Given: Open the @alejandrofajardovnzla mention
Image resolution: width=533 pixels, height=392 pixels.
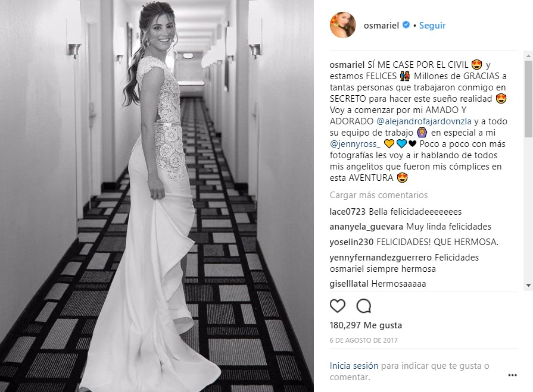Looking at the screenshot, I should coord(424,121).
